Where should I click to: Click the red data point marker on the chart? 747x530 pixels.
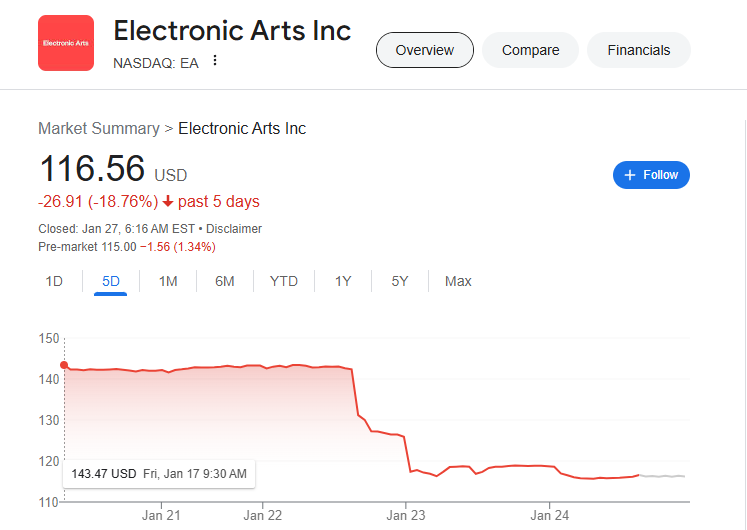point(64,365)
